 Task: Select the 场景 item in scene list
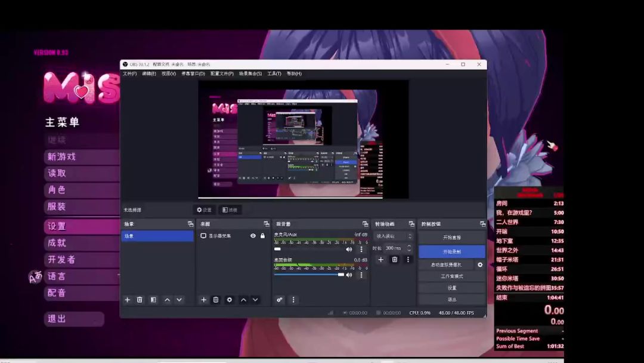pos(157,236)
